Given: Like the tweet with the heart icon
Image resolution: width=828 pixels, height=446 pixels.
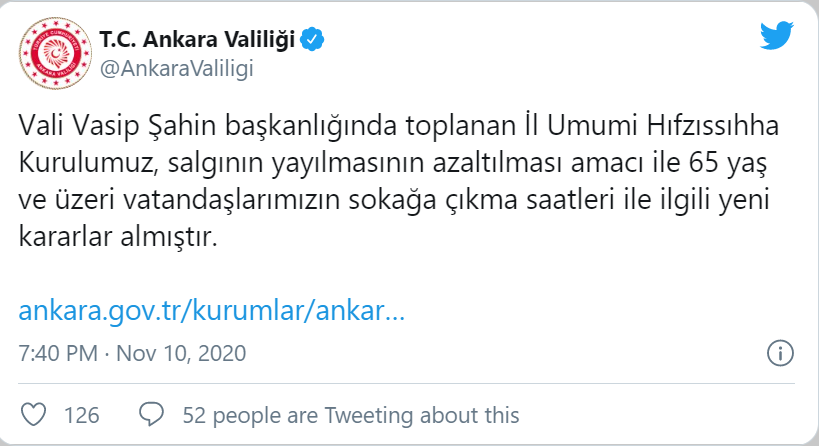Looking at the screenshot, I should click(x=34, y=414).
